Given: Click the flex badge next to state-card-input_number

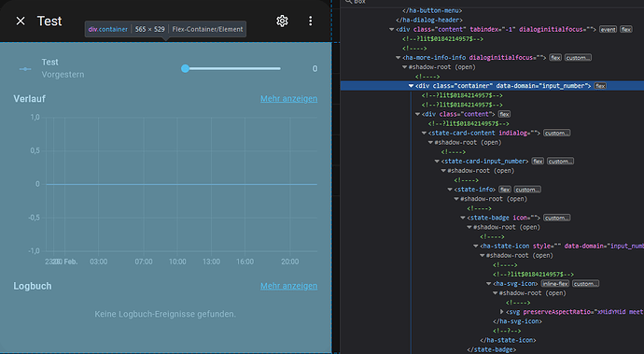Looking at the screenshot, I should 538,162.
